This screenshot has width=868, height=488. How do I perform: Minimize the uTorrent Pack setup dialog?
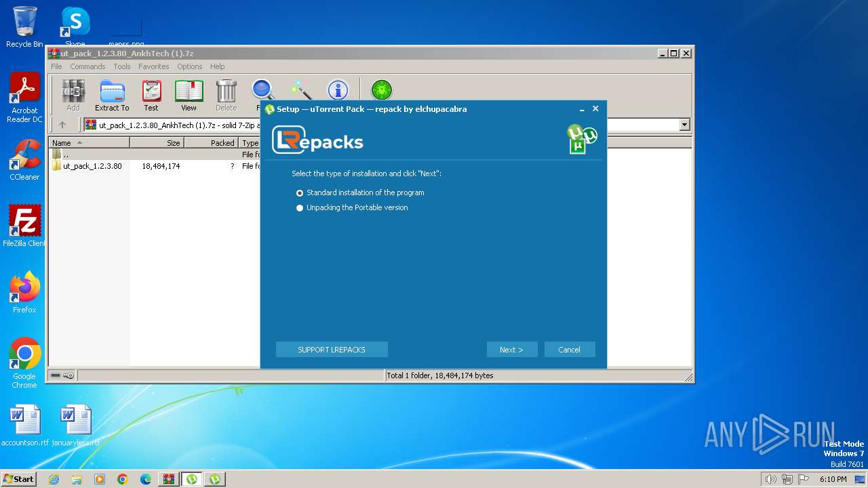coord(582,109)
